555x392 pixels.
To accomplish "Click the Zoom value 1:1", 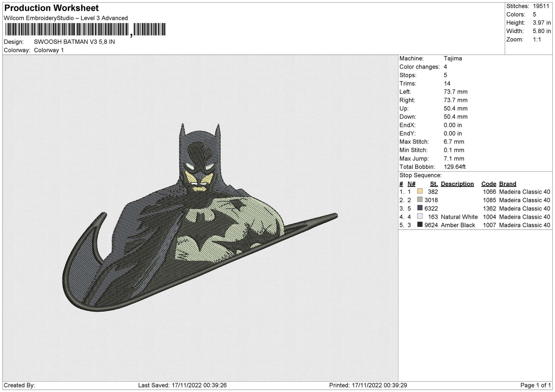I will click(x=537, y=40).
